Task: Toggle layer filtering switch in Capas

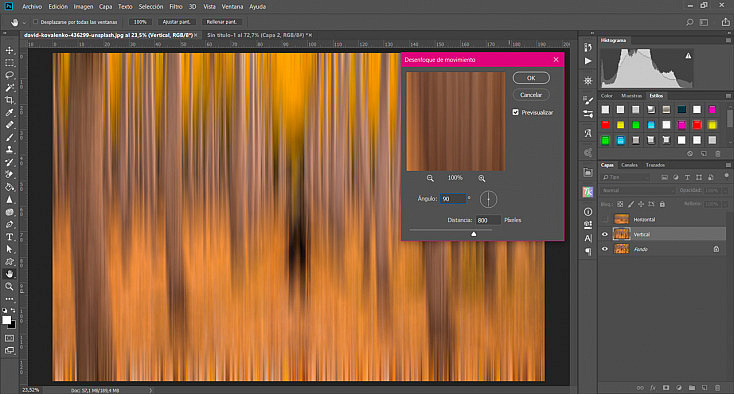Action: pyautogui.click(x=726, y=176)
